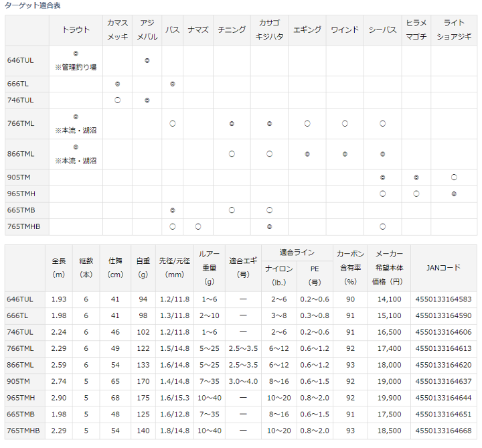Click 965TMH double-circle under ライト ショアジギ
The image size is (482, 448).
(x=454, y=194)
